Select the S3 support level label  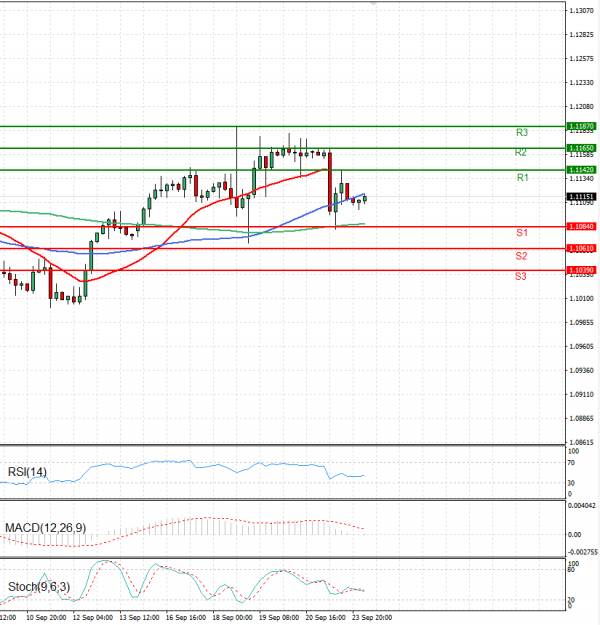point(522,275)
